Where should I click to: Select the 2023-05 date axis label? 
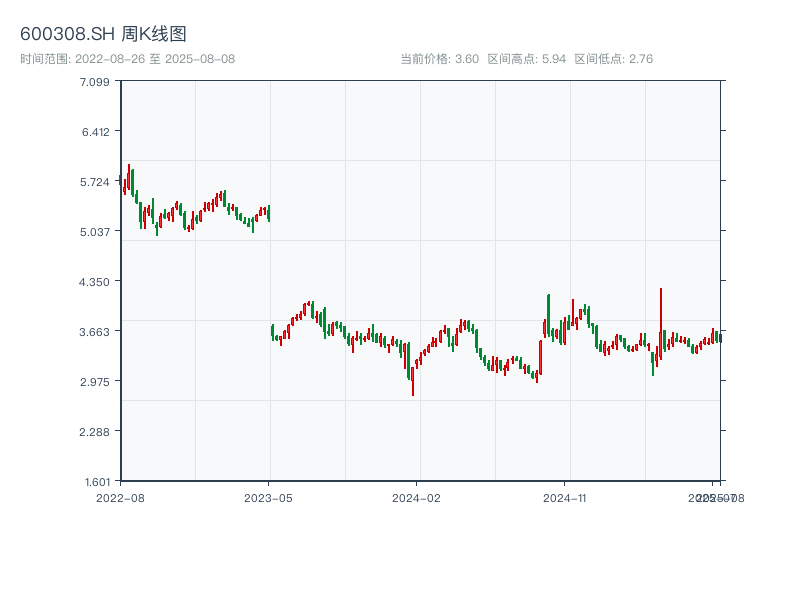coord(268,497)
